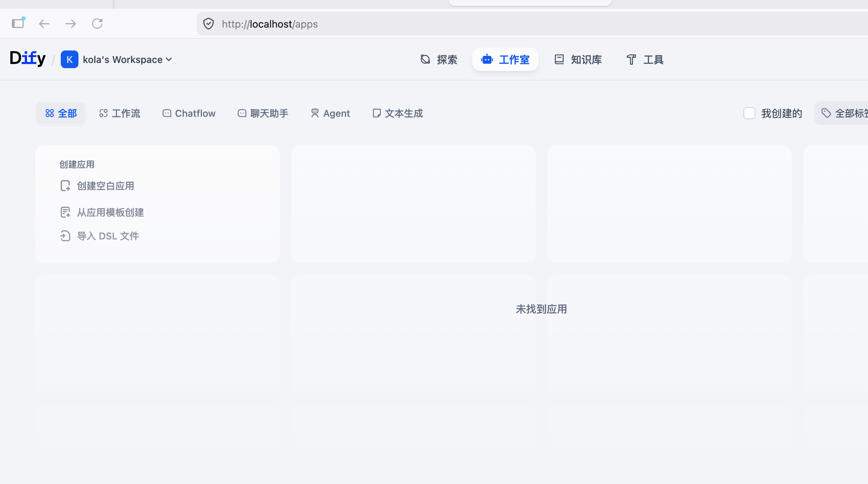Filter apps by 全部
The width and height of the screenshot is (868, 484).
pyautogui.click(x=61, y=113)
